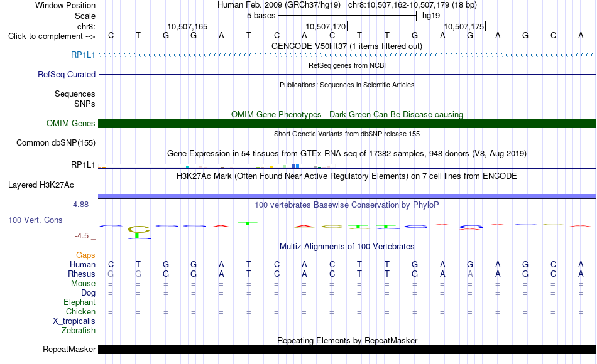Click the dark green OMIM Genes bar

pos(348,123)
